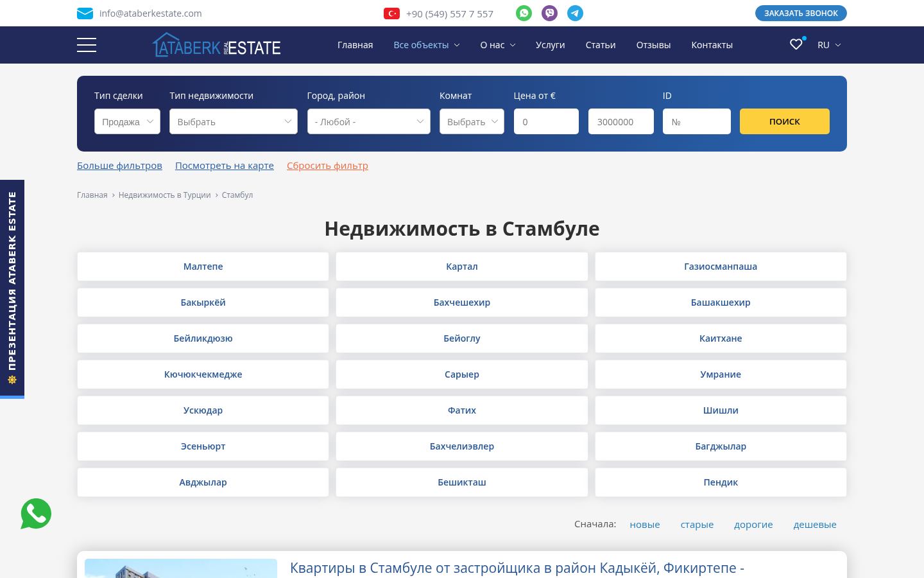Image resolution: width=924 pixels, height=578 pixels.
Task: Click the email envelope icon
Action: pyautogui.click(x=85, y=13)
